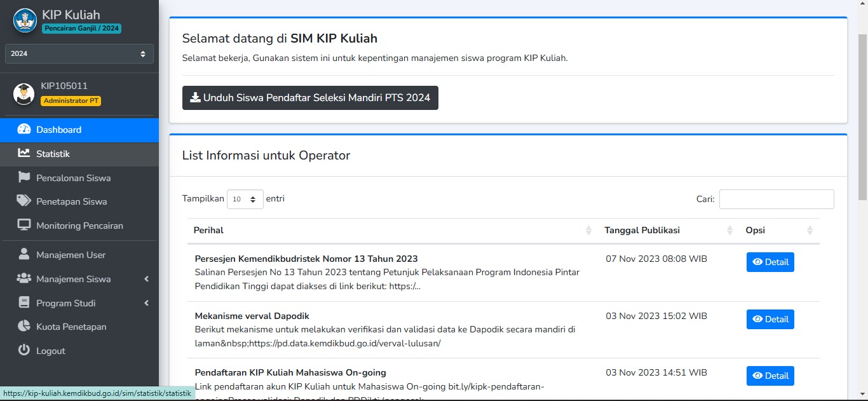Click the graduate user avatar
Viewport: 868px width, 401px height.
tap(24, 94)
